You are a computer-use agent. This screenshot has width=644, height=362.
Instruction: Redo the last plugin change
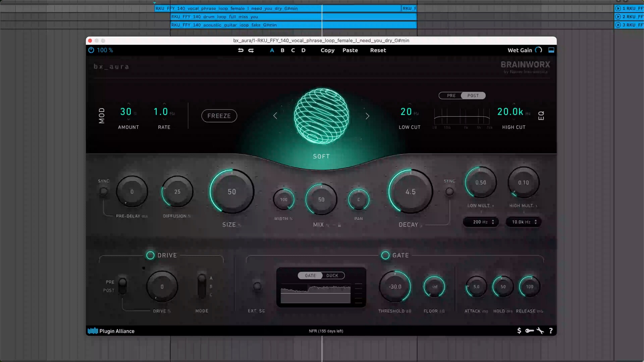(x=251, y=50)
